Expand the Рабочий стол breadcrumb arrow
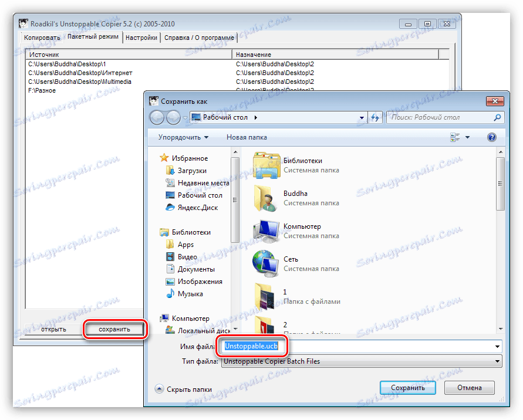Viewport: 523px width, 420px height. (x=255, y=117)
